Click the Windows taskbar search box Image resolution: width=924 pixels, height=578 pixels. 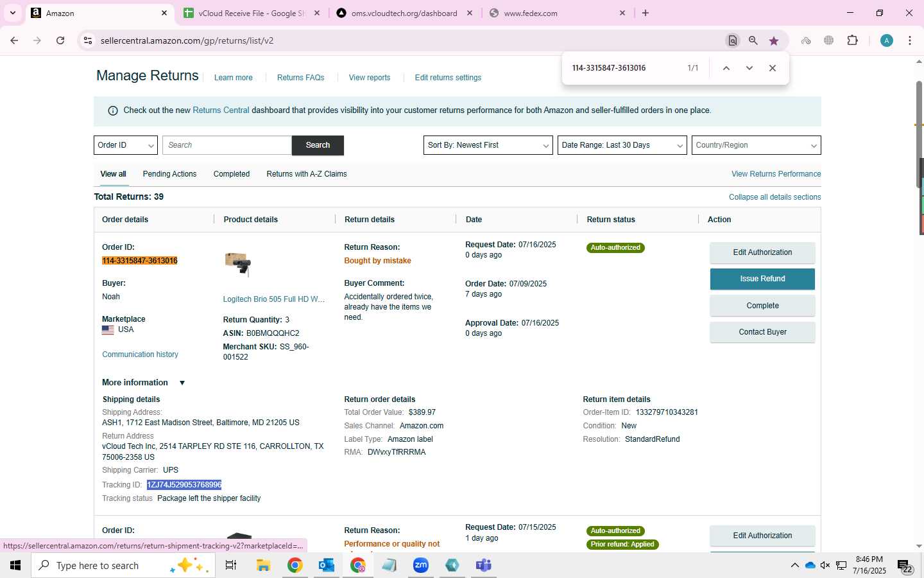(x=122, y=565)
